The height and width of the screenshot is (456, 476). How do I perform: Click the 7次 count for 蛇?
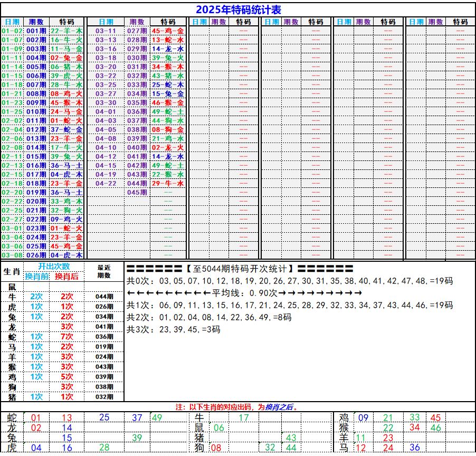(66, 337)
